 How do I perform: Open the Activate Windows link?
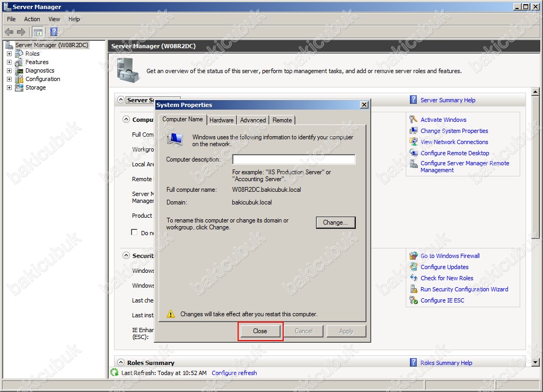[443, 120]
